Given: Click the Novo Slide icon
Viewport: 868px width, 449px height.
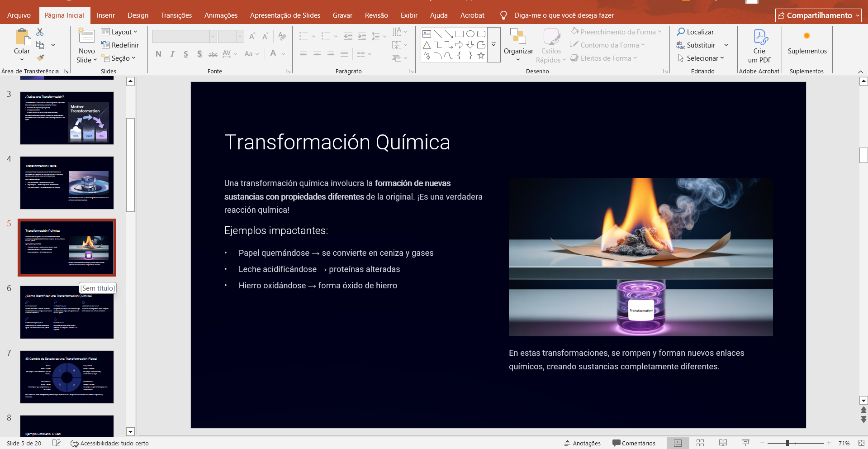Looking at the screenshot, I should tap(86, 36).
